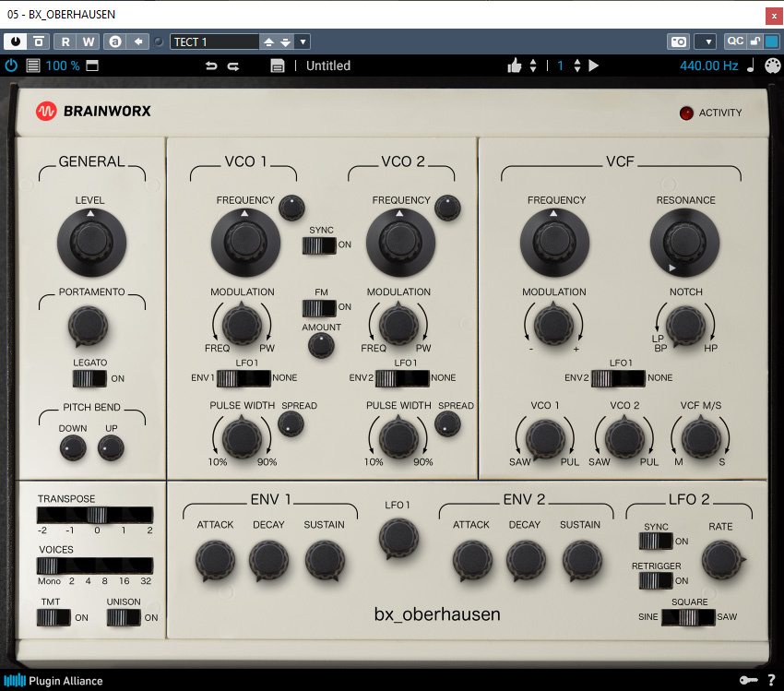Image resolution: width=784 pixels, height=691 pixels.
Task: Click the VCF Resonance knob
Action: coord(684,243)
